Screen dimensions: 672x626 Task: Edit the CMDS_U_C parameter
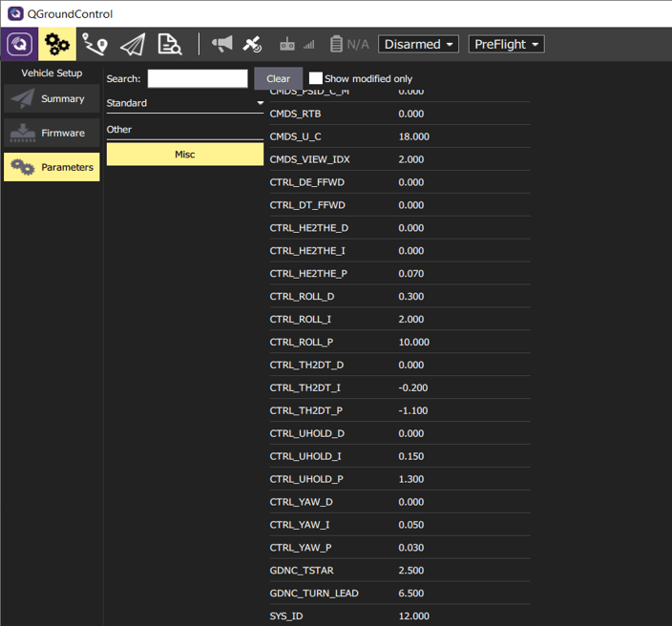pos(400,136)
